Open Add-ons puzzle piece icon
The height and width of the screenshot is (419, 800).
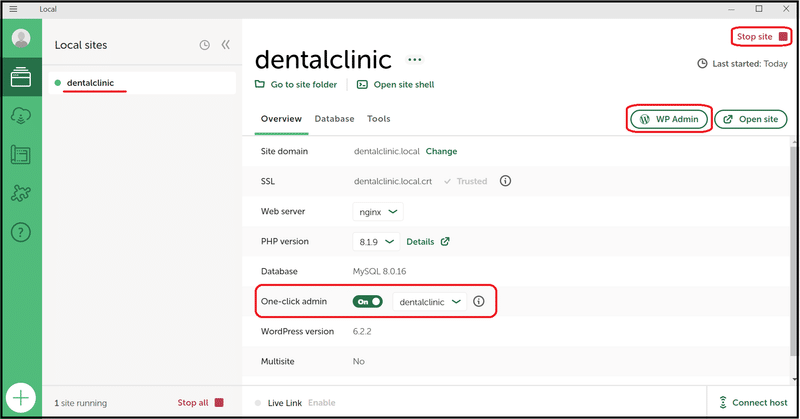pyautogui.click(x=21, y=193)
